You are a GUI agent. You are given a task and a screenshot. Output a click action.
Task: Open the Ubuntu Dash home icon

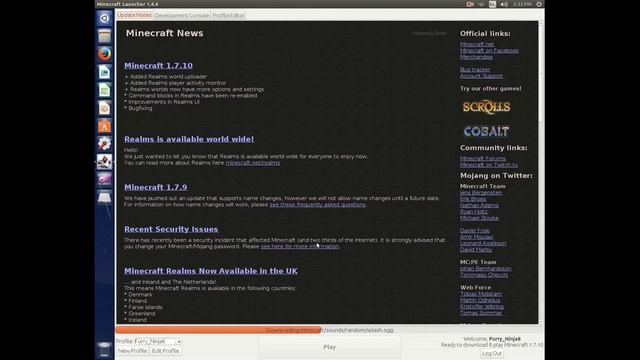(x=104, y=18)
